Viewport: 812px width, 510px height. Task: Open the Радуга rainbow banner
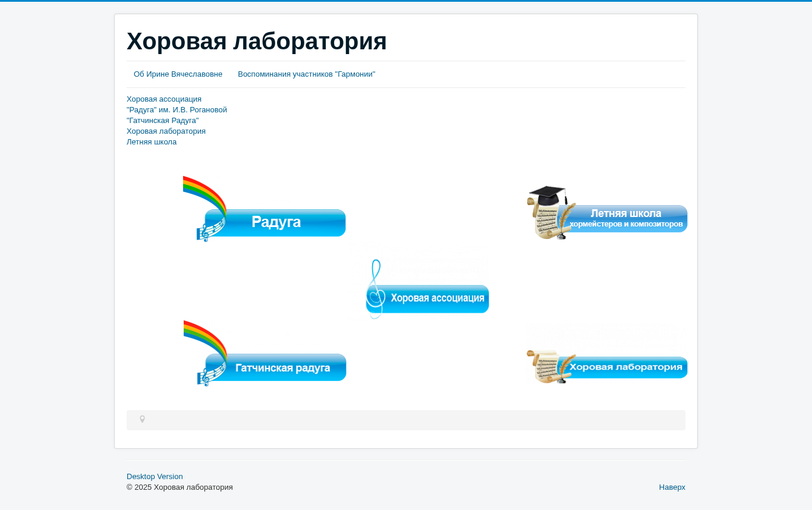[x=265, y=209]
